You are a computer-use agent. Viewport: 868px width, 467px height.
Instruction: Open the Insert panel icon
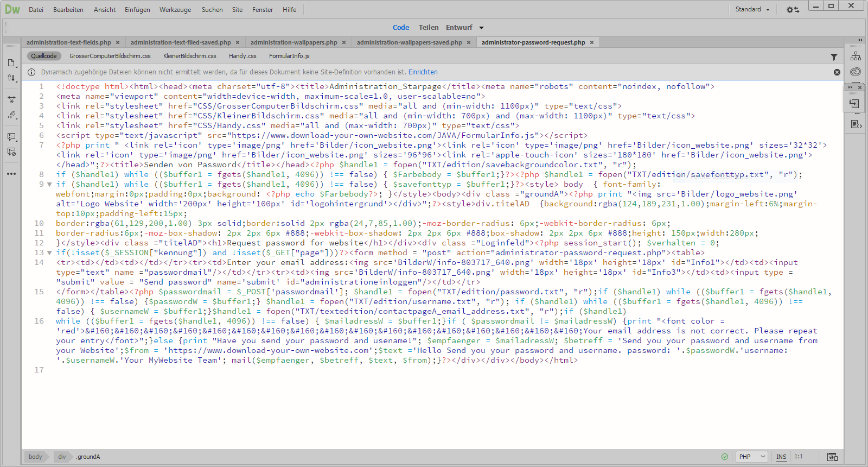click(854, 103)
